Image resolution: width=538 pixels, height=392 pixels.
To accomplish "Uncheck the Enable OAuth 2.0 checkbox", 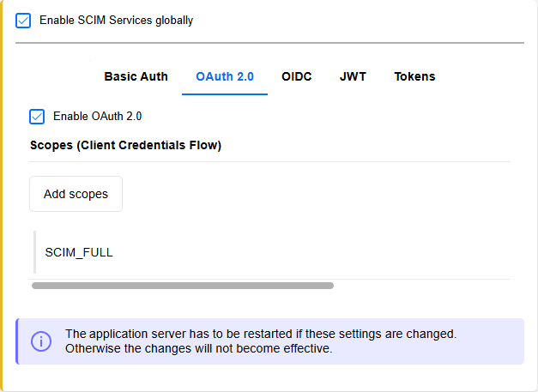I will point(37,117).
